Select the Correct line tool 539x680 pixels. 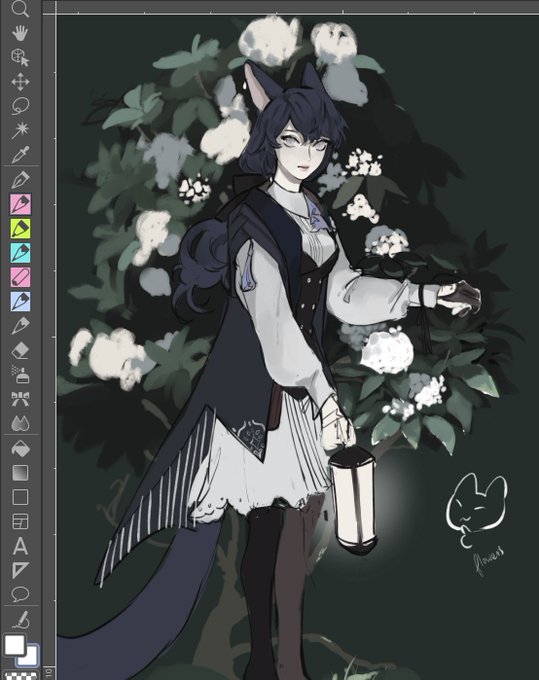pyautogui.click(x=20, y=620)
